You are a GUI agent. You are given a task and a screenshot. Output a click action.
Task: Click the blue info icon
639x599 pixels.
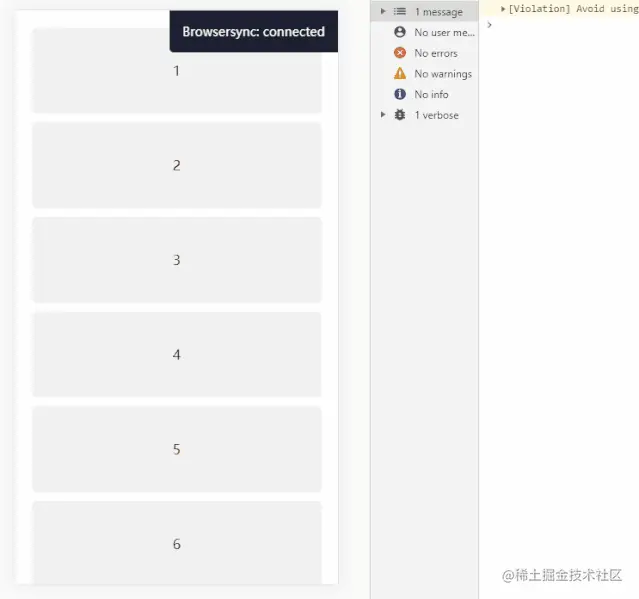tap(400, 94)
